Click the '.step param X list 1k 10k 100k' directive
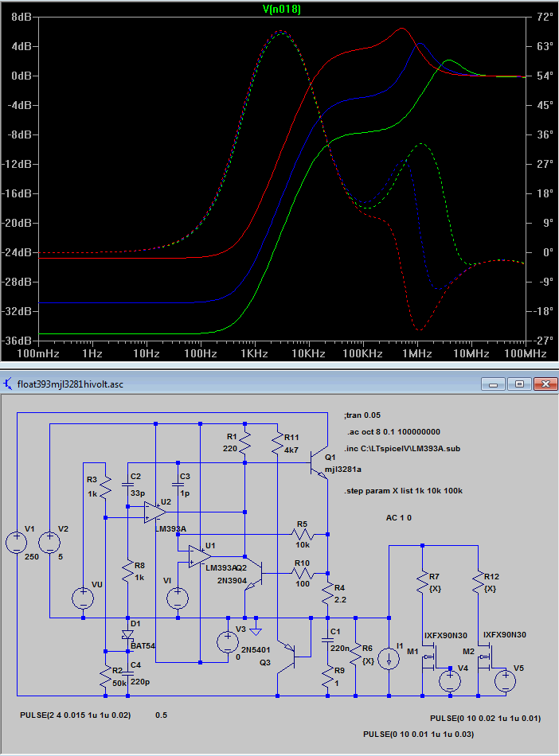The image size is (559, 756). click(x=403, y=491)
